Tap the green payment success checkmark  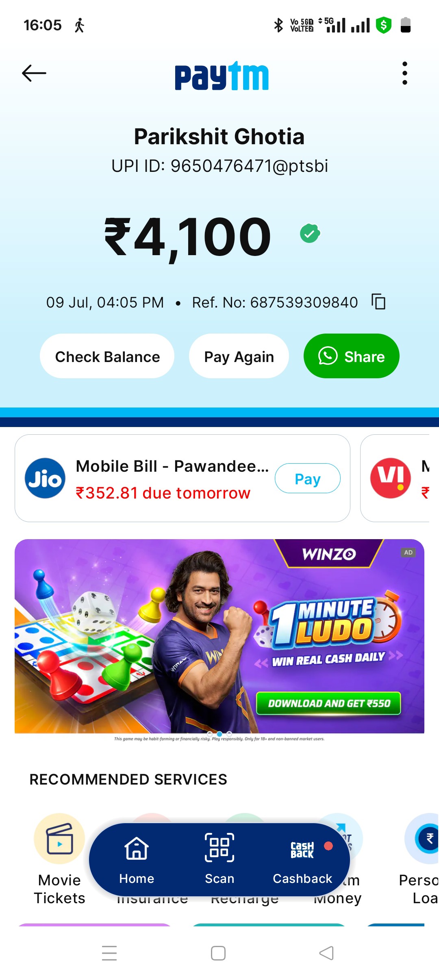pyautogui.click(x=310, y=233)
